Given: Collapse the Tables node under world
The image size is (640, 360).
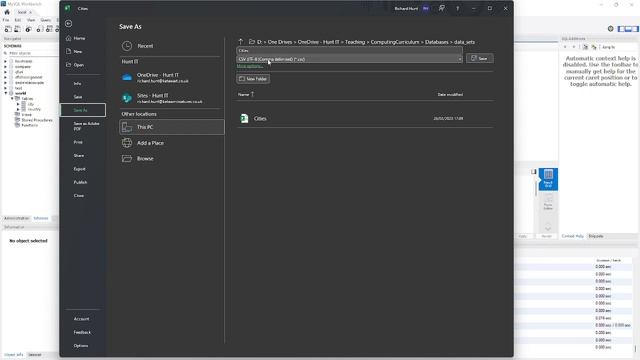Looking at the screenshot, I should [12, 99].
